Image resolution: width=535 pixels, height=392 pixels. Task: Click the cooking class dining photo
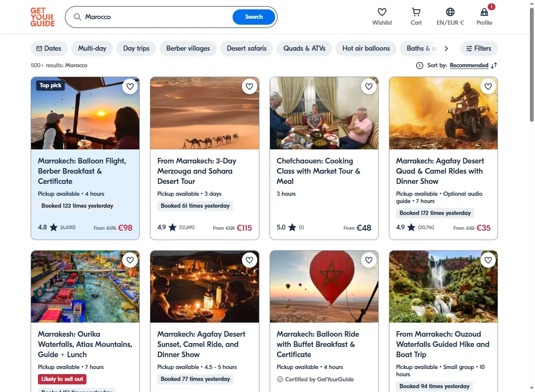[324, 113]
